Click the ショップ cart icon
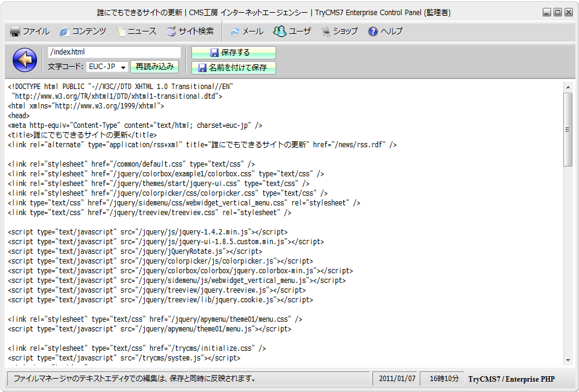This screenshot has height=392, width=579. (x=326, y=32)
